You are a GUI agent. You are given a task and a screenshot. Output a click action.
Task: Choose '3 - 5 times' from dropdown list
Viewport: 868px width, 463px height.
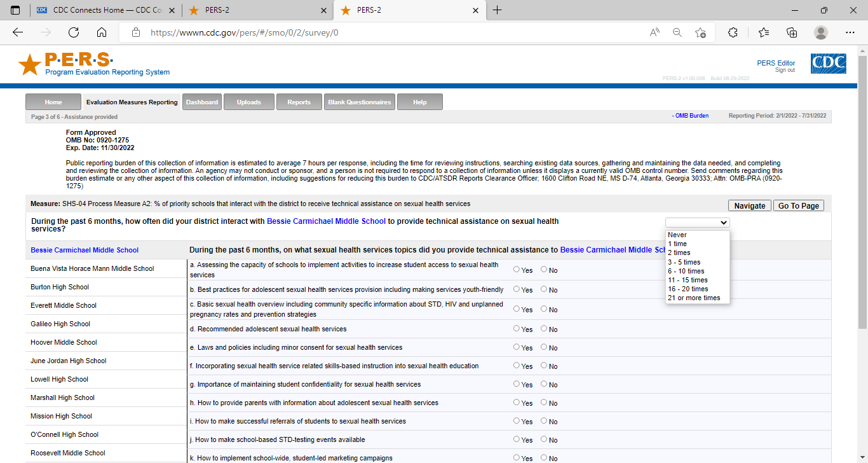684,262
